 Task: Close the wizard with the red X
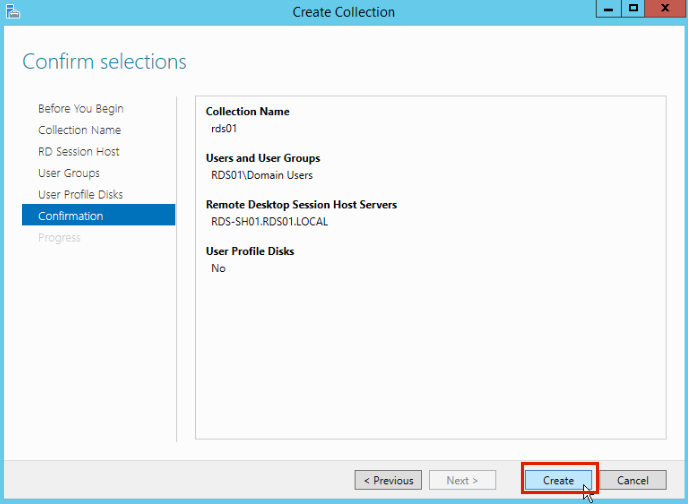(x=664, y=8)
